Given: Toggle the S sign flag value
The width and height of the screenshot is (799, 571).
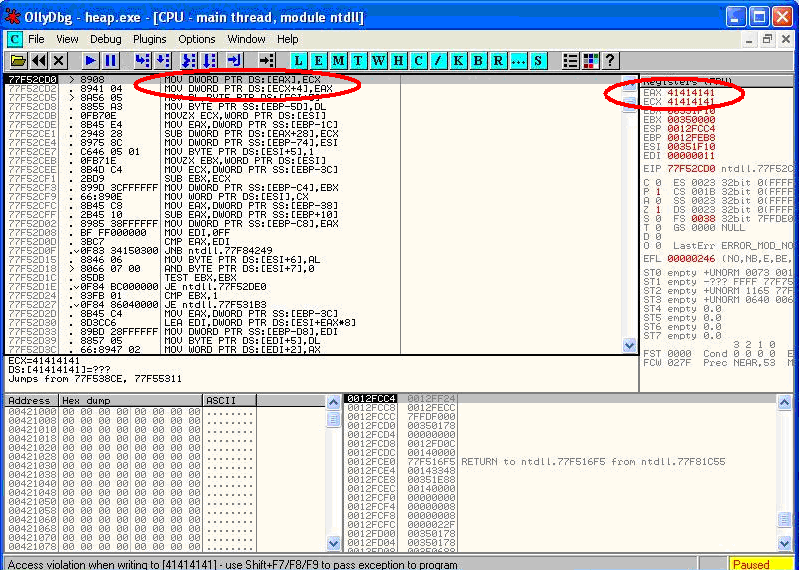Looking at the screenshot, I should pos(658,219).
